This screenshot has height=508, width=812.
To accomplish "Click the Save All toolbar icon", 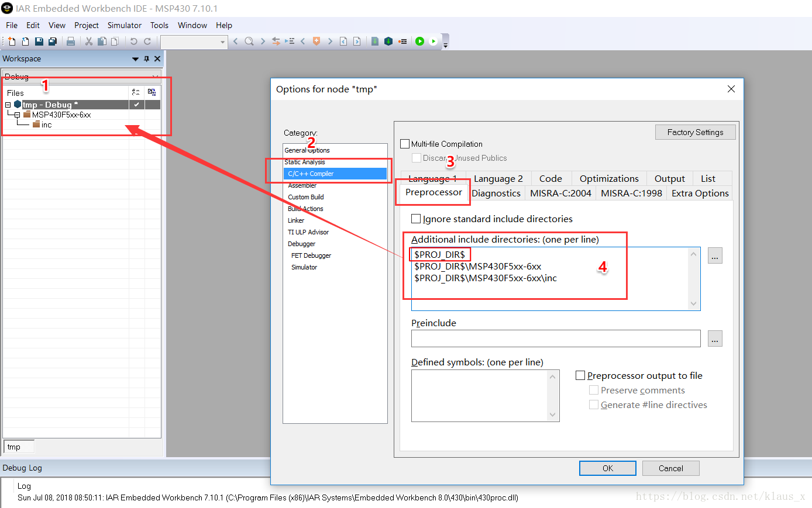I will click(x=52, y=42).
